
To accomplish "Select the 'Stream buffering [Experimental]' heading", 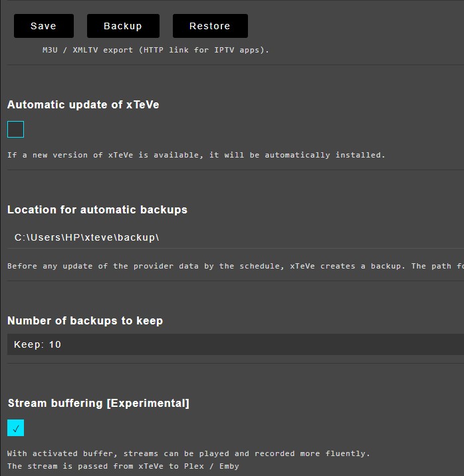I will click(x=98, y=403).
